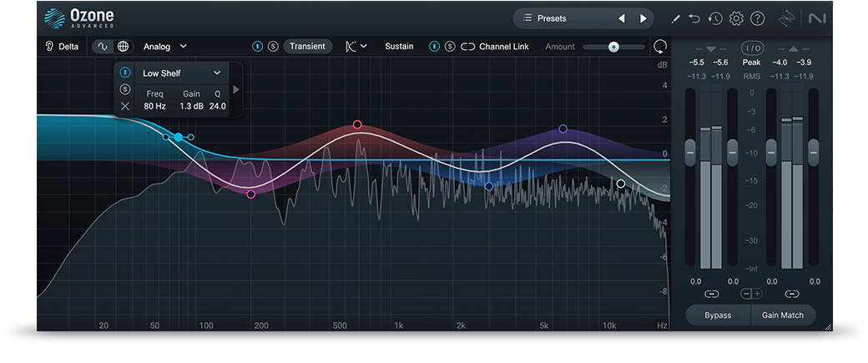Open the undo history clock icon
The height and width of the screenshot is (363, 868).
(714, 19)
